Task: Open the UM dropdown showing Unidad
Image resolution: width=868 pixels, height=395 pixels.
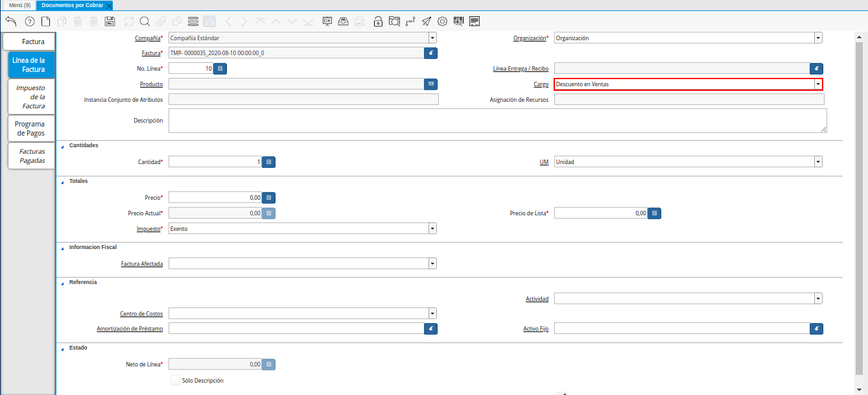Action: (818, 162)
